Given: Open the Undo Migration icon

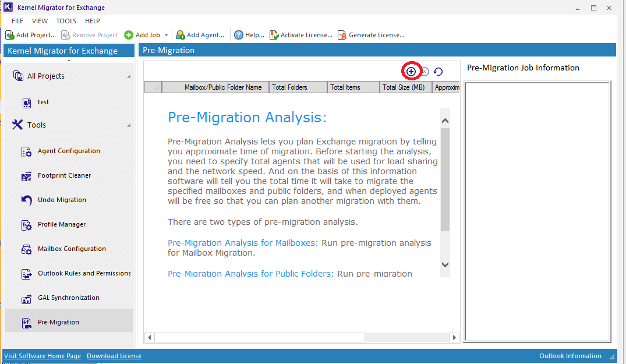Looking at the screenshot, I should click(x=26, y=200).
